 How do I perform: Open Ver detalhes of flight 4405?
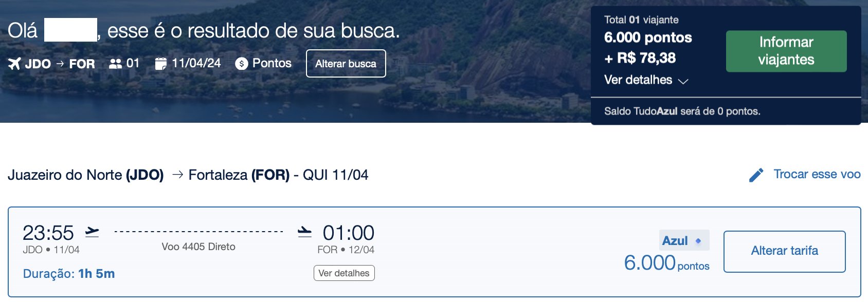pyautogui.click(x=344, y=273)
